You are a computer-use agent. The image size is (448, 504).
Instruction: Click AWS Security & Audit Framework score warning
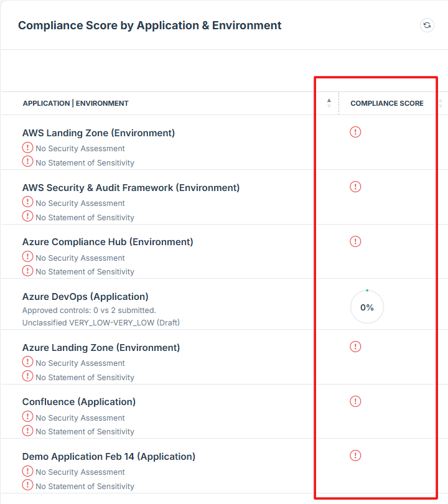pos(355,187)
